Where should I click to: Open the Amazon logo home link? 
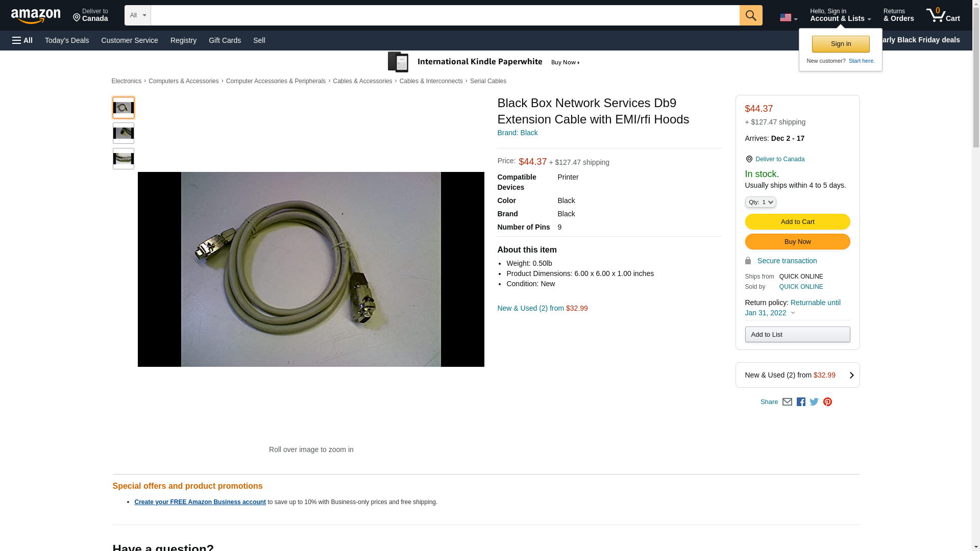(36, 16)
